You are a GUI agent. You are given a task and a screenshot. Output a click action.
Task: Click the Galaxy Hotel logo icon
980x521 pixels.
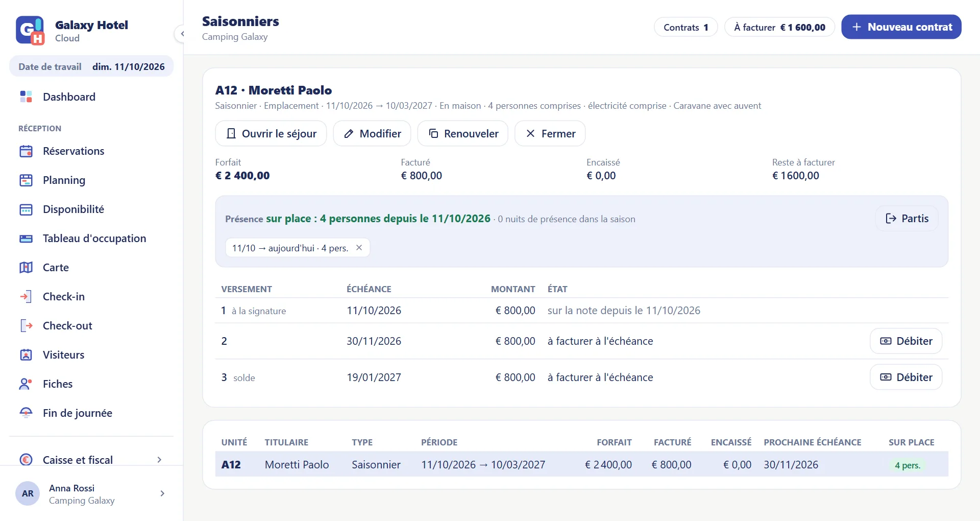point(30,30)
